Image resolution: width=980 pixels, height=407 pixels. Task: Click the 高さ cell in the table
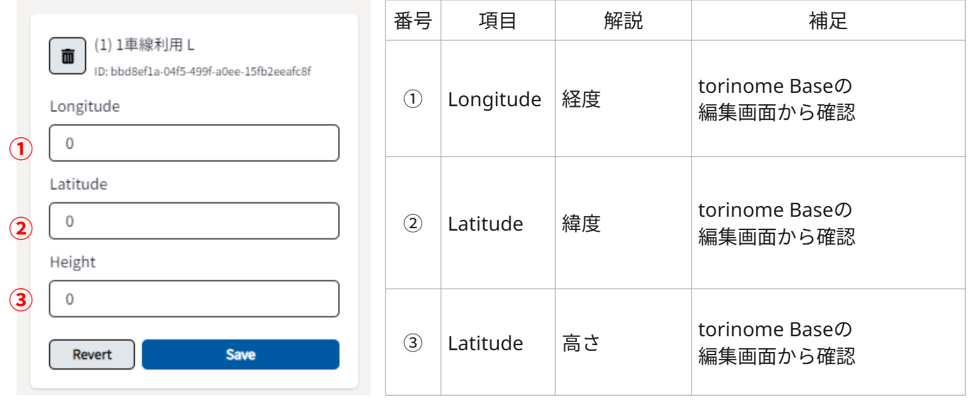click(581, 343)
